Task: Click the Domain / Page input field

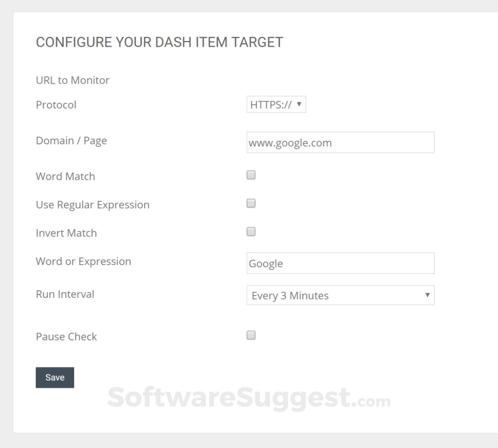Action: pos(340,143)
